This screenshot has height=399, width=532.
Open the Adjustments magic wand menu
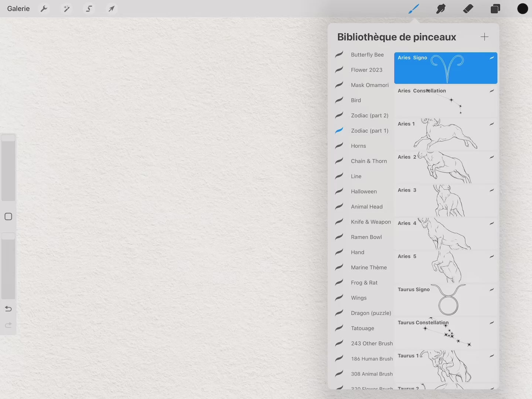(x=66, y=8)
